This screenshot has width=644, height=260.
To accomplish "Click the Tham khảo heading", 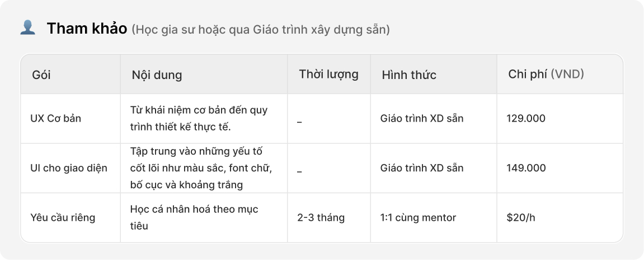I will coord(87,29).
